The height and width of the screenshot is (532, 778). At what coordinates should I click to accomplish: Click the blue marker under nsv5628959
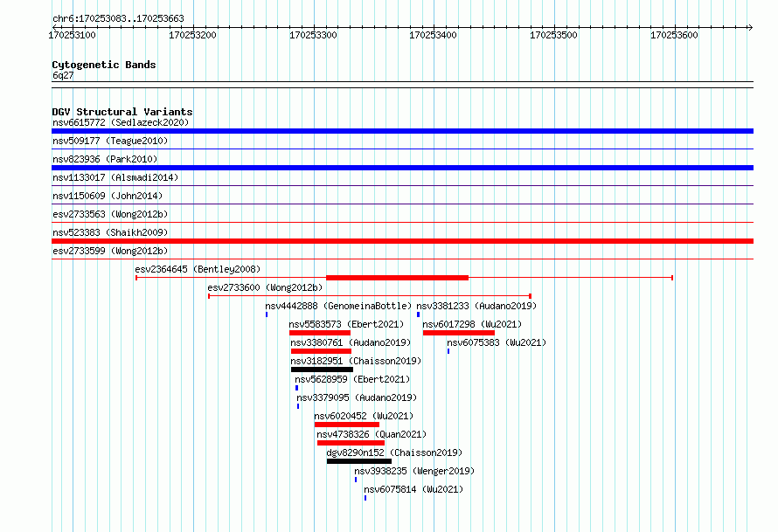296,388
